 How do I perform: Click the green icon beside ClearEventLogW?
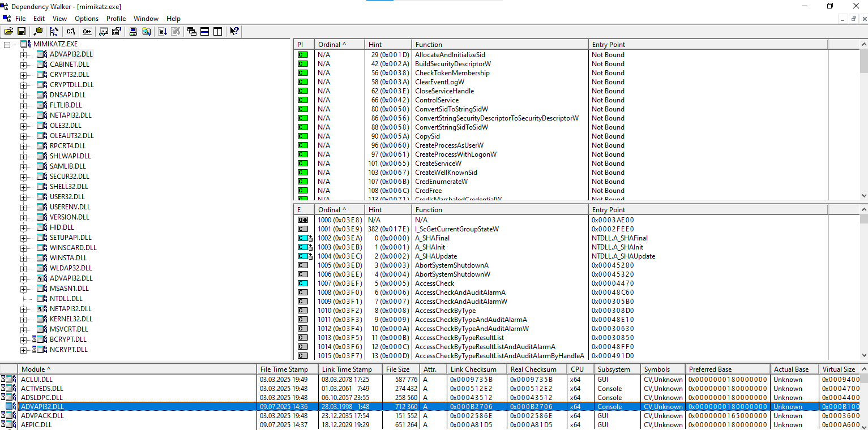303,82
